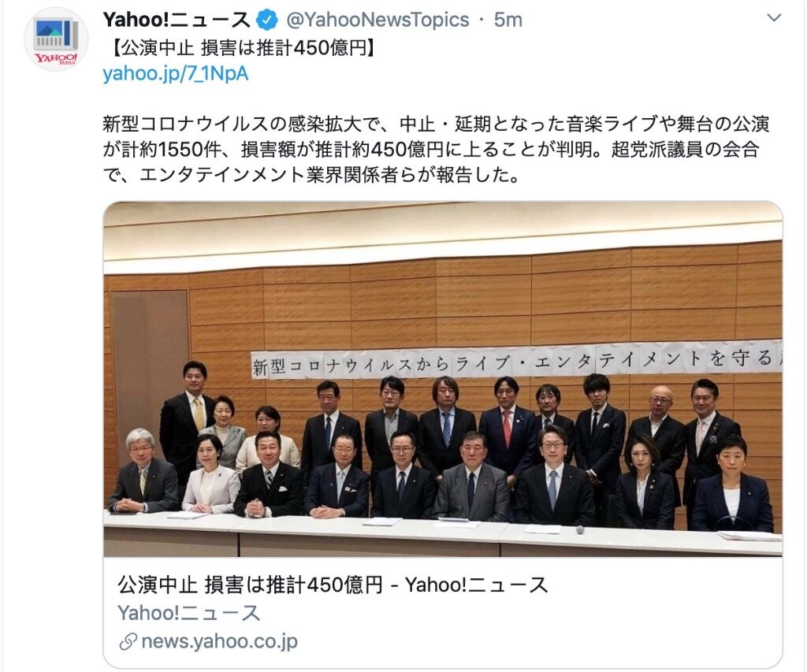Open card title 公演中止 損害は推計450億円 - Yahoo!ニュース

[x=333, y=585]
